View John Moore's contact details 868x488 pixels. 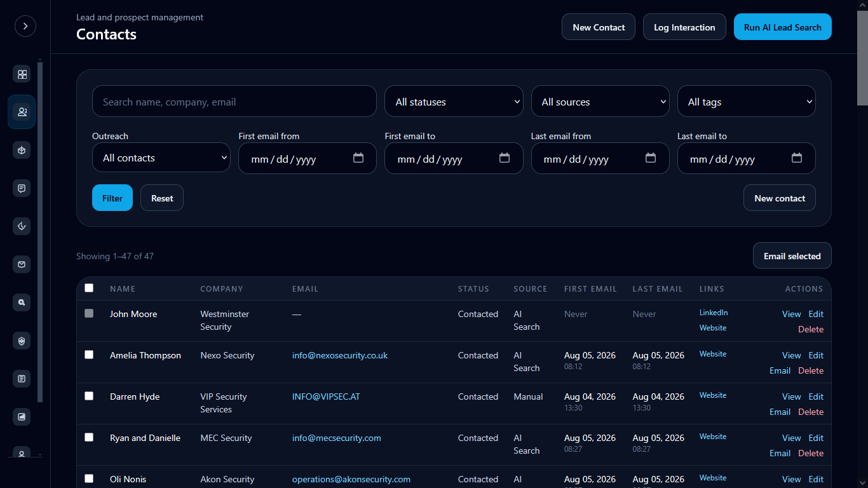pyautogui.click(x=792, y=314)
